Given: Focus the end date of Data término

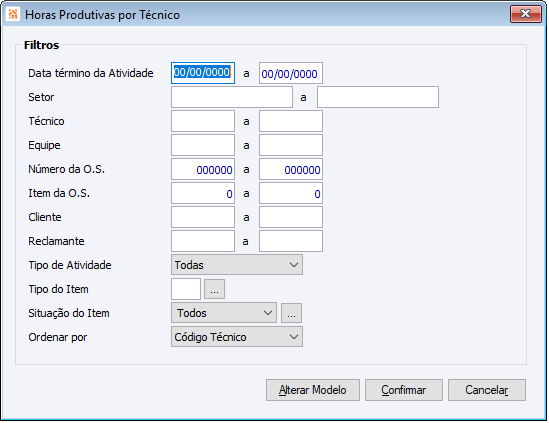Looking at the screenshot, I should click(291, 73).
